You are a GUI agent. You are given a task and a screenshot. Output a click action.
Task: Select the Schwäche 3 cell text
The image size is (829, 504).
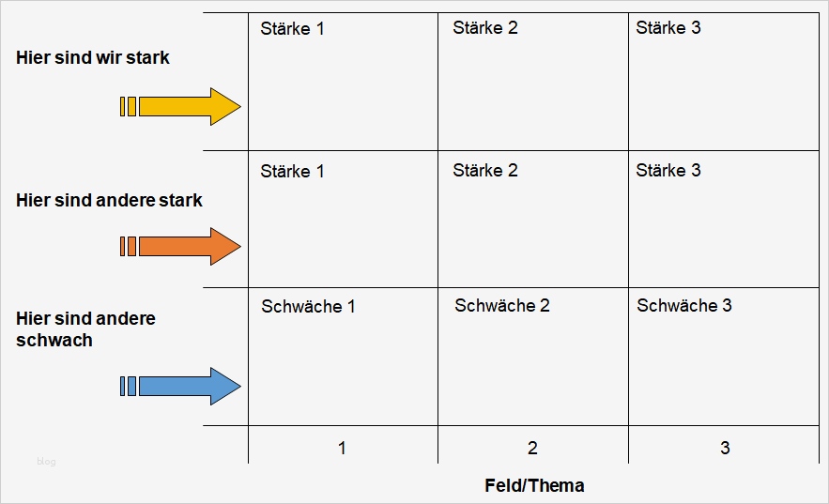point(684,305)
